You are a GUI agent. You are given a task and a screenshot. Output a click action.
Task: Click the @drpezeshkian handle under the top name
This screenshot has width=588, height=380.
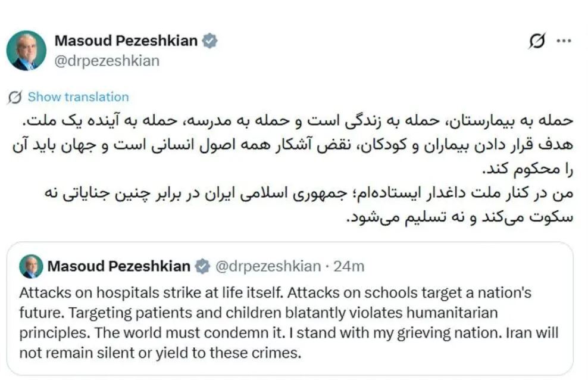click(x=107, y=61)
